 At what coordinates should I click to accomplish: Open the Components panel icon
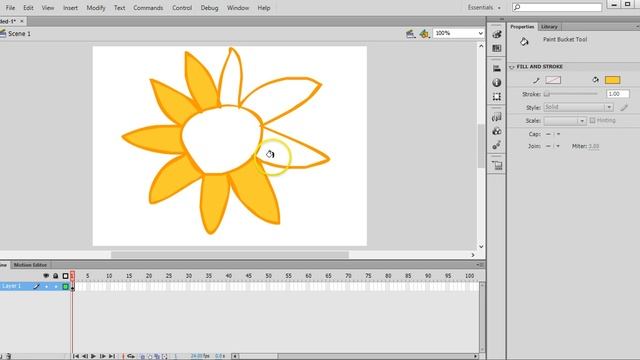click(497, 131)
